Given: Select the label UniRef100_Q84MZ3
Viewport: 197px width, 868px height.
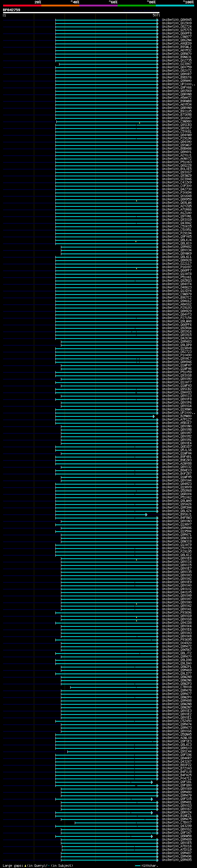Looking at the screenshot, I should click(177, 484).
